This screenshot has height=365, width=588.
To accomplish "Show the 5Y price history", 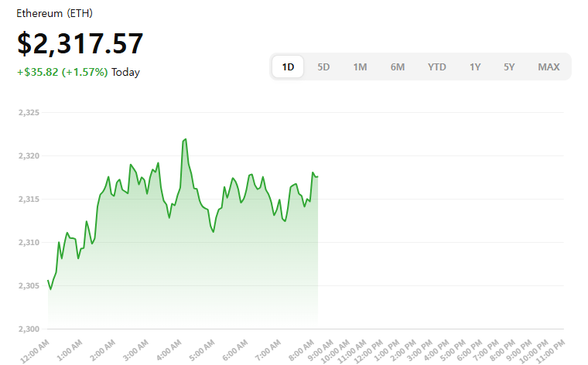I will [509, 67].
